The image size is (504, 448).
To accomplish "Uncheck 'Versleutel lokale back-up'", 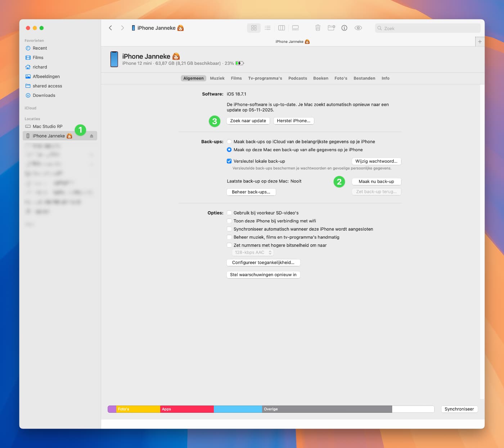I will coord(229,161).
